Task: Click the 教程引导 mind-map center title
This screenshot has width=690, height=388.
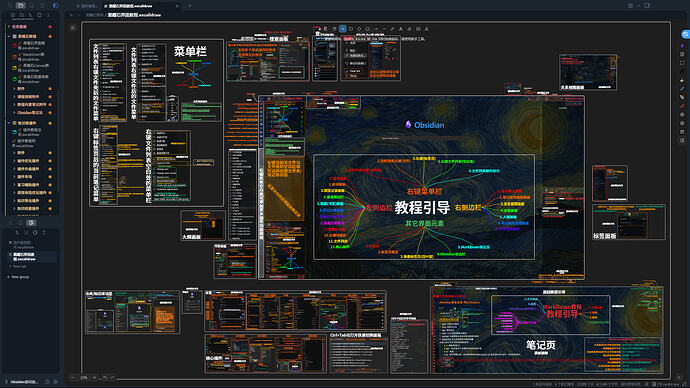Action: click(422, 207)
